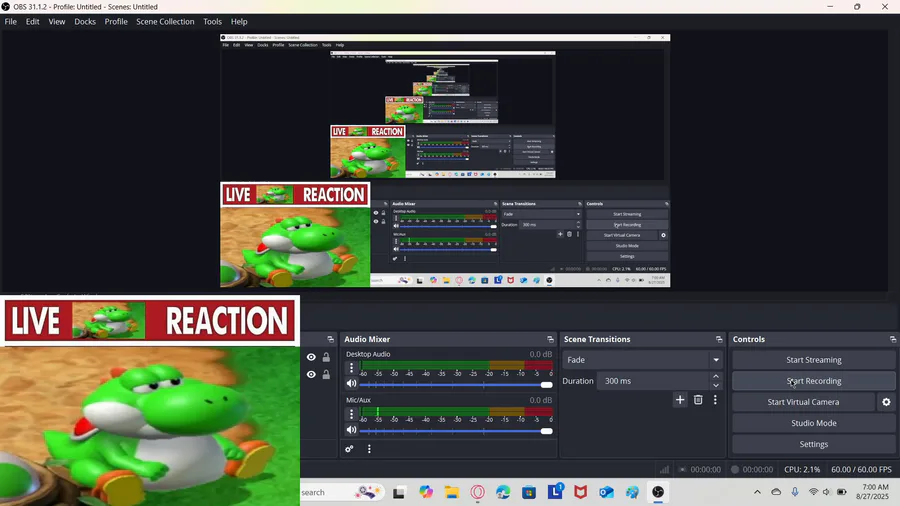Adjust the Mic/Aux volume slider
This screenshot has width=900, height=506.
[x=456, y=431]
